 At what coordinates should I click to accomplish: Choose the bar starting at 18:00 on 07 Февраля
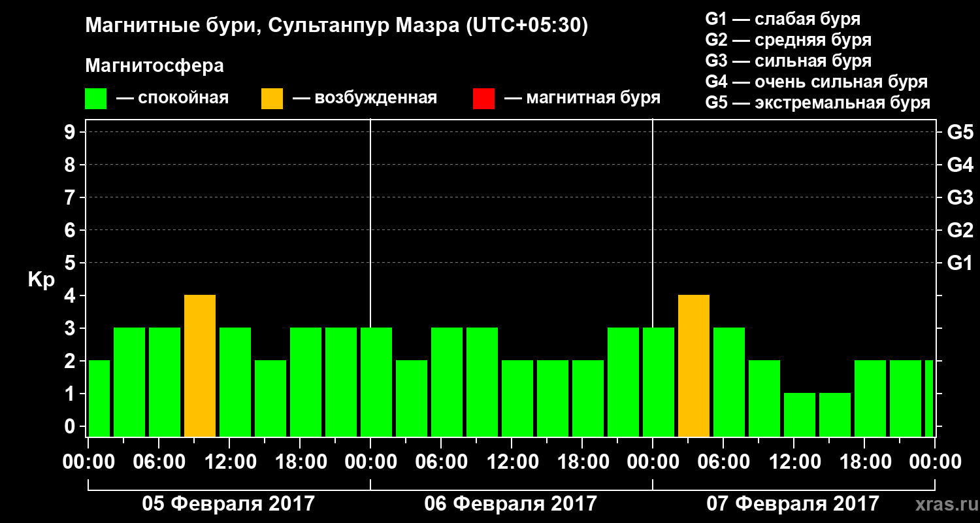(x=870, y=399)
